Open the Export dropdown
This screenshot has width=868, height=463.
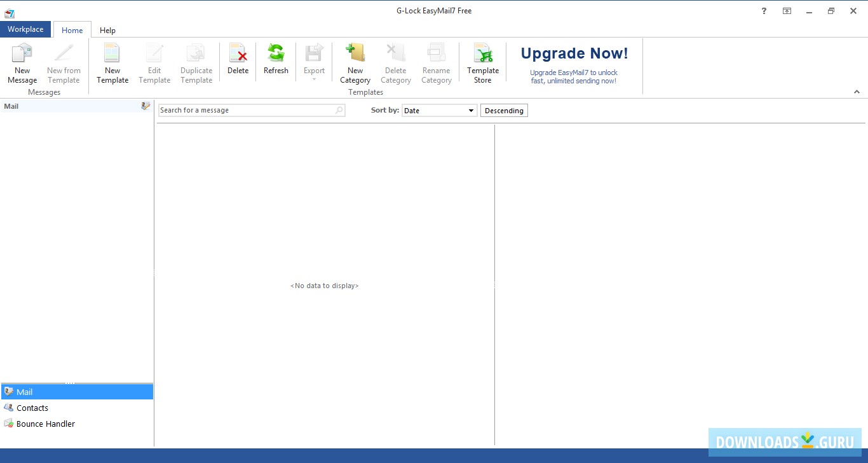[315, 62]
